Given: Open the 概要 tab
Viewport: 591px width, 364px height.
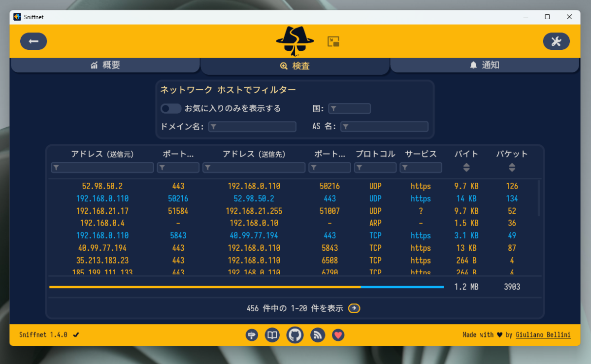Looking at the screenshot, I should (105, 65).
